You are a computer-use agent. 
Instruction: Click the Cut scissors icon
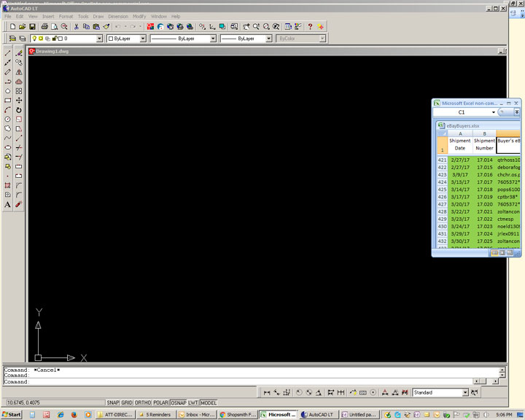click(77, 26)
